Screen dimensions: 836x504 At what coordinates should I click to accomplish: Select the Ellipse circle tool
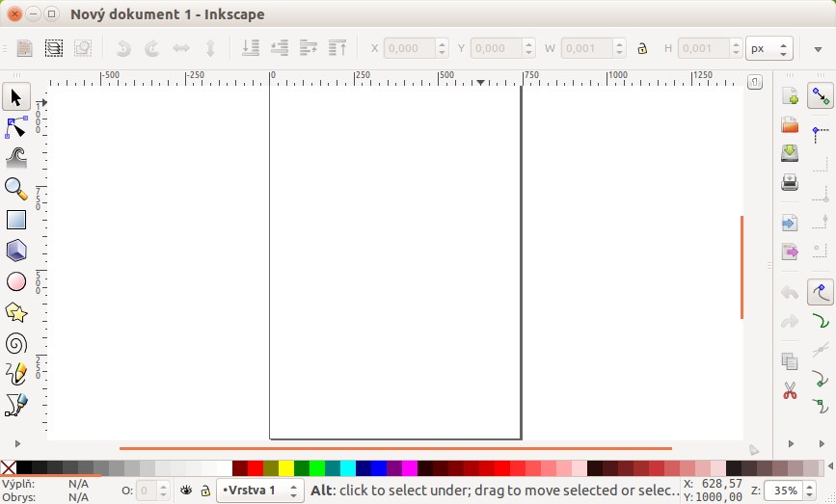click(x=16, y=281)
